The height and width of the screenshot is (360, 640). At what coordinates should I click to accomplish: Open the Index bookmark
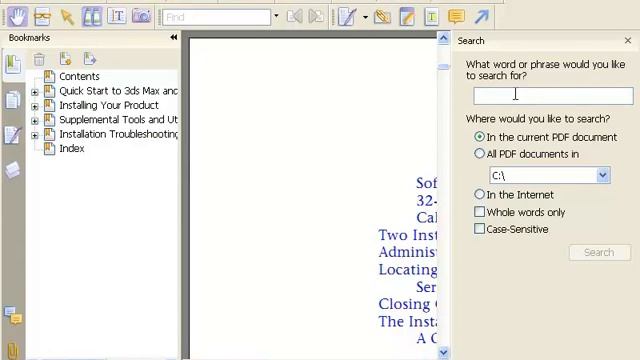point(72,149)
